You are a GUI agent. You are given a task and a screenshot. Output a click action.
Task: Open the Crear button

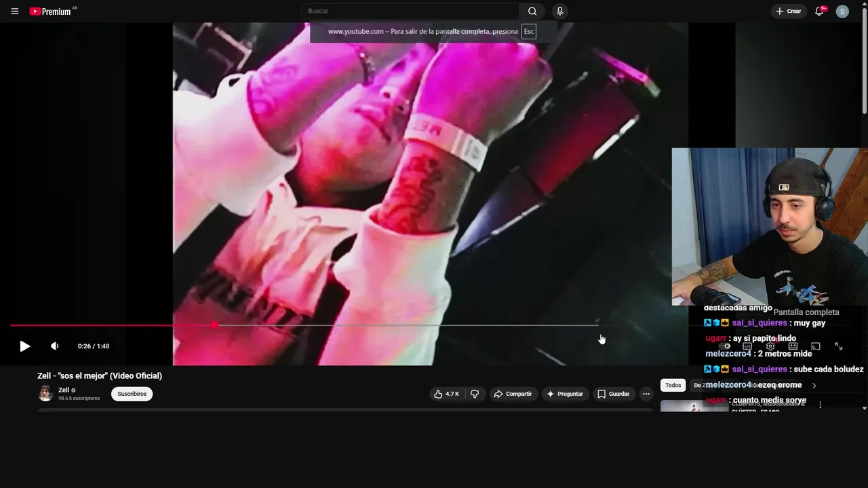click(x=789, y=11)
